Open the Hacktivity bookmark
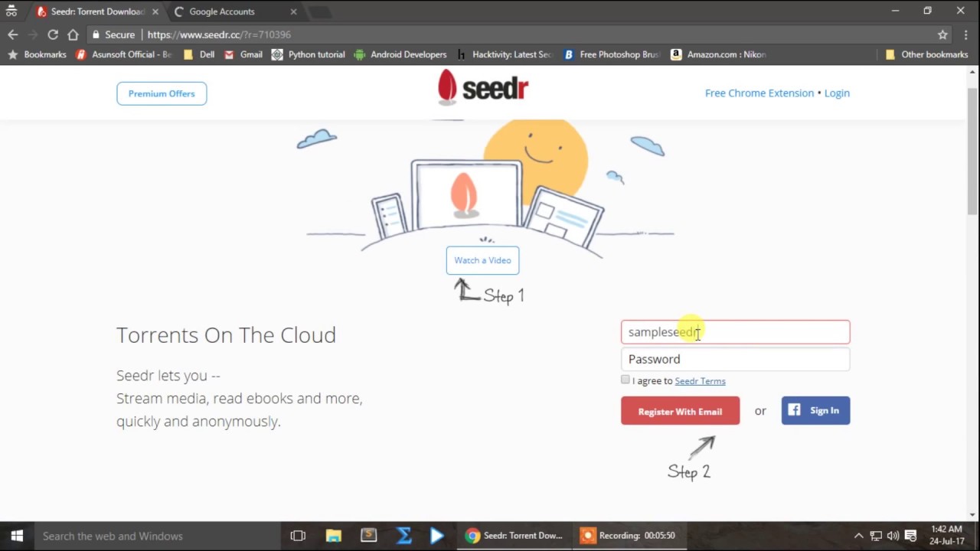The image size is (980, 551). [503, 54]
